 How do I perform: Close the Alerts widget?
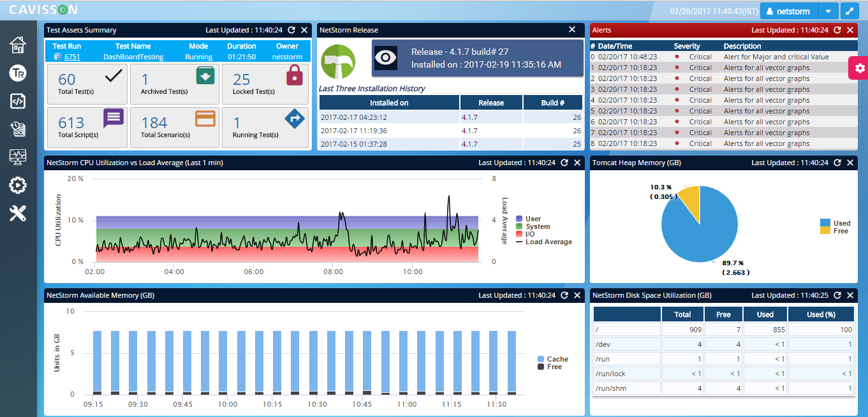(x=850, y=30)
